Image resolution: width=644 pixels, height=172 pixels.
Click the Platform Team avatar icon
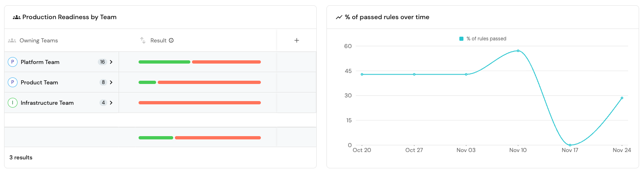(x=13, y=62)
